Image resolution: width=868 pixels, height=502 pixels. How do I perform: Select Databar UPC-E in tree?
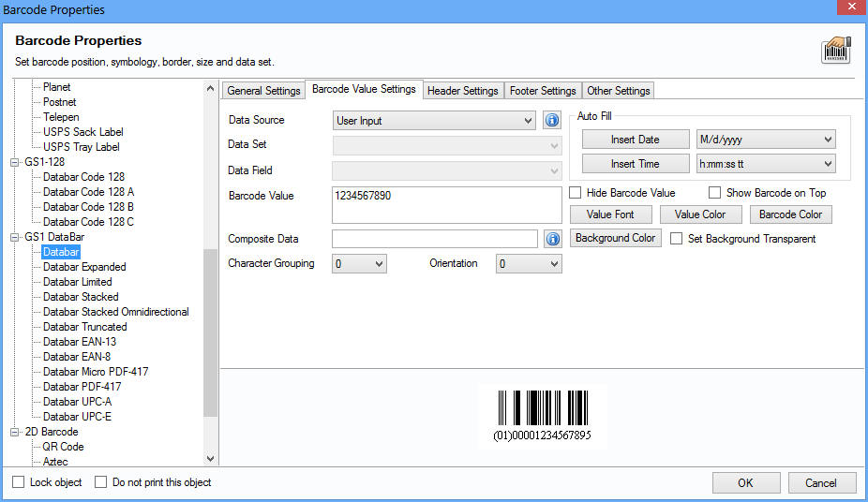click(x=78, y=417)
